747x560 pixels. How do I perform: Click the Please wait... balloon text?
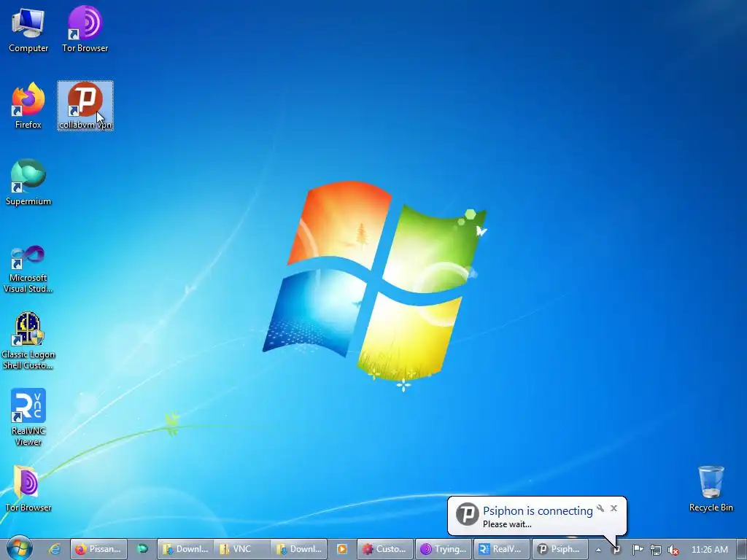[x=507, y=524]
